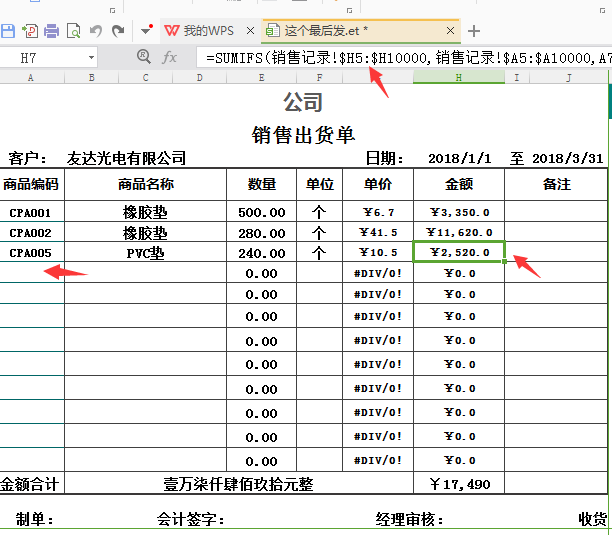Click quantity cell 280.00
The height and width of the screenshot is (535, 612).
(262, 233)
